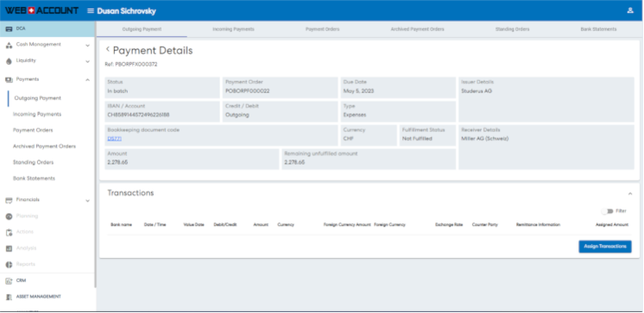Screen dimensions: 644x313
Task: Click the Value Date column header
Action: tap(193, 225)
